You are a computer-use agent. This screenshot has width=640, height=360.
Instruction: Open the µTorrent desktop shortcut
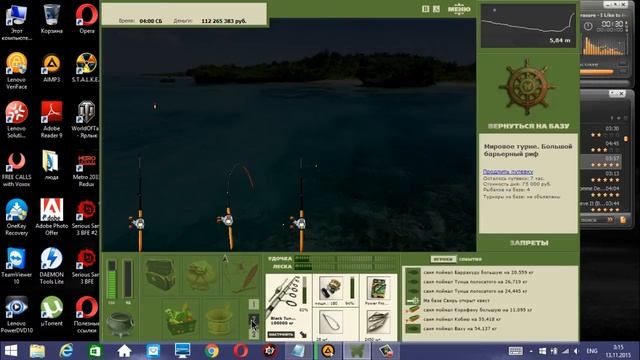pos(51,311)
